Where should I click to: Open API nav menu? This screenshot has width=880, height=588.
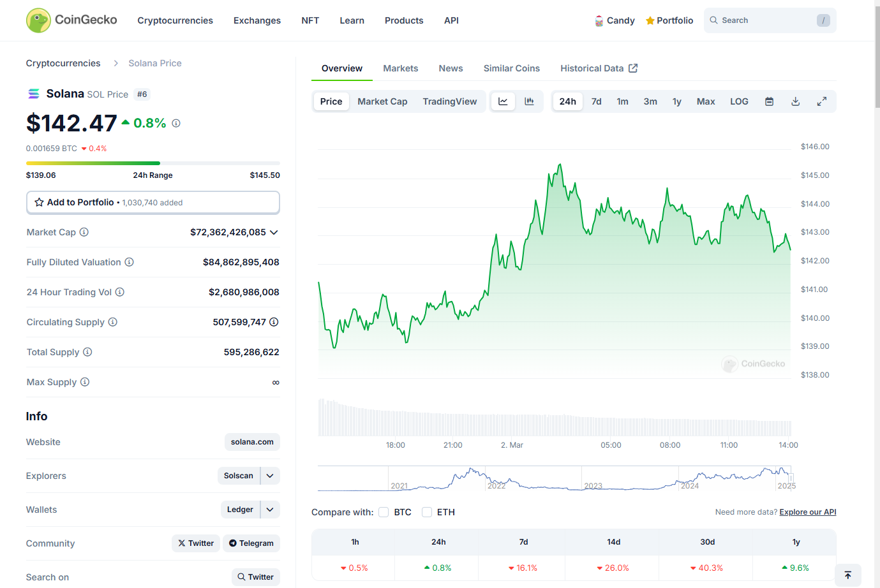click(452, 20)
